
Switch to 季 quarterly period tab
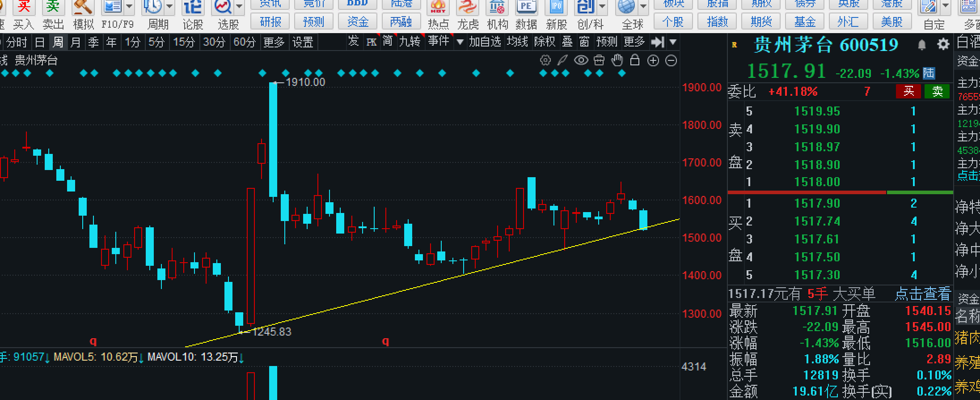click(x=93, y=43)
